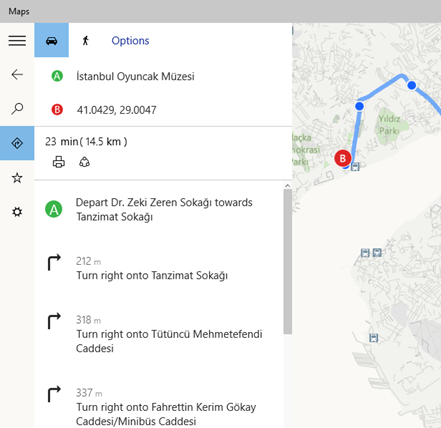Click right-turn arrow icon for 318 m step
The width and height of the screenshot is (441, 428).
(54, 321)
